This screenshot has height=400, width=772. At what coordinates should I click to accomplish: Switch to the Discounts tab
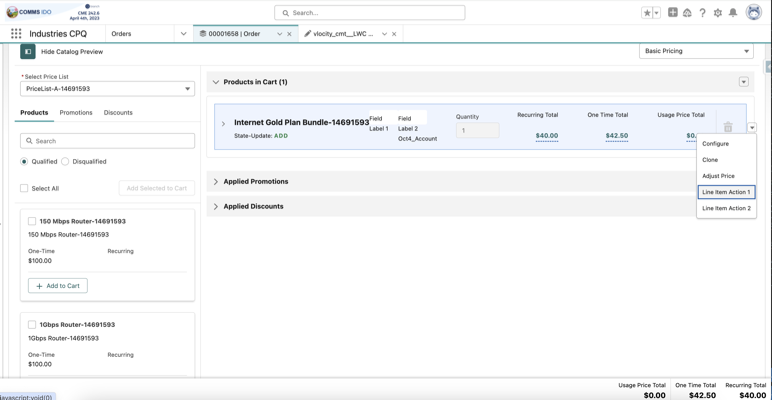[x=118, y=112]
